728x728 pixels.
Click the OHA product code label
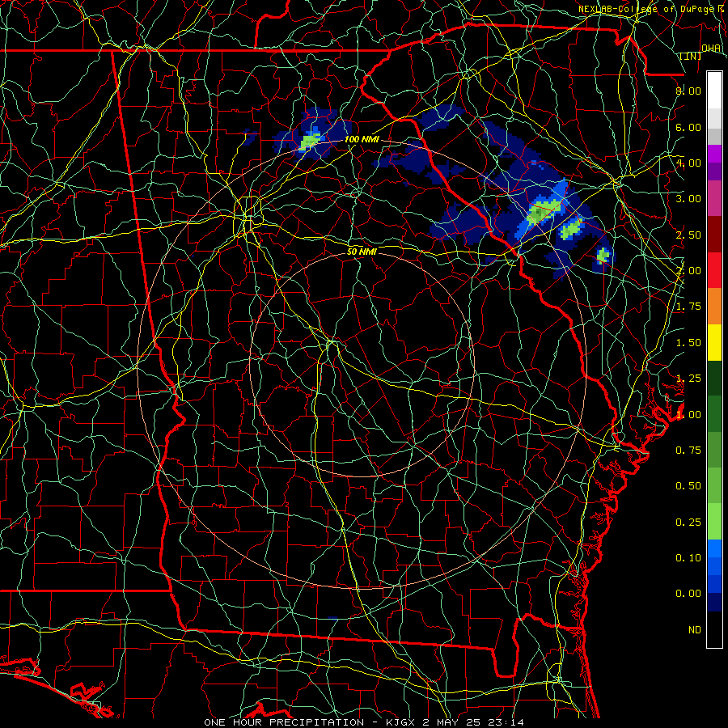(x=711, y=49)
